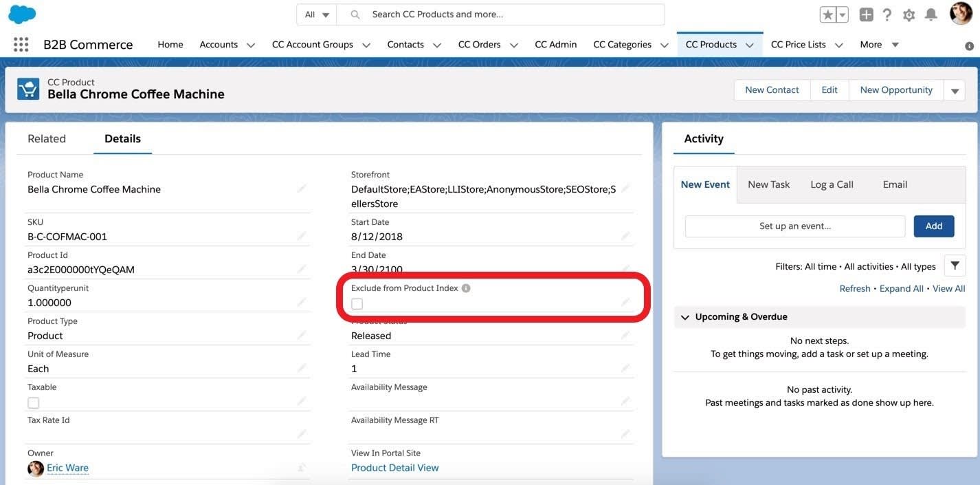Edit SKU field pencil icon
The width and height of the screenshot is (980, 485).
pyautogui.click(x=302, y=236)
